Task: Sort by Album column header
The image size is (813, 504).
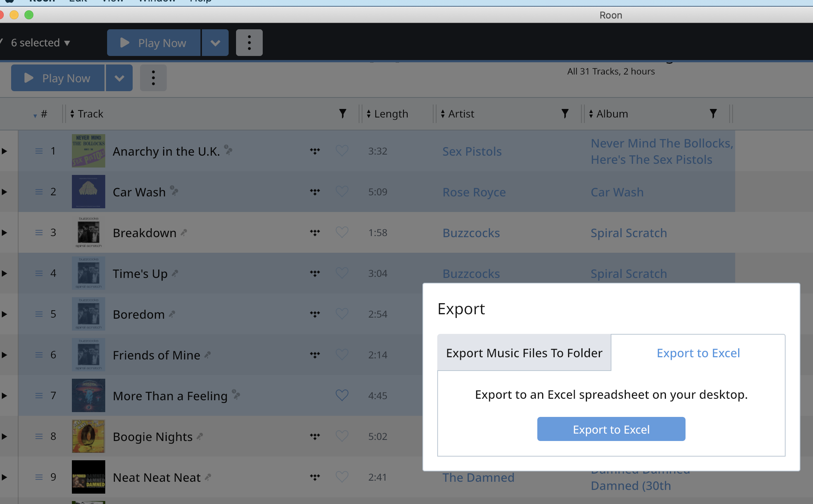Action: [x=608, y=114]
